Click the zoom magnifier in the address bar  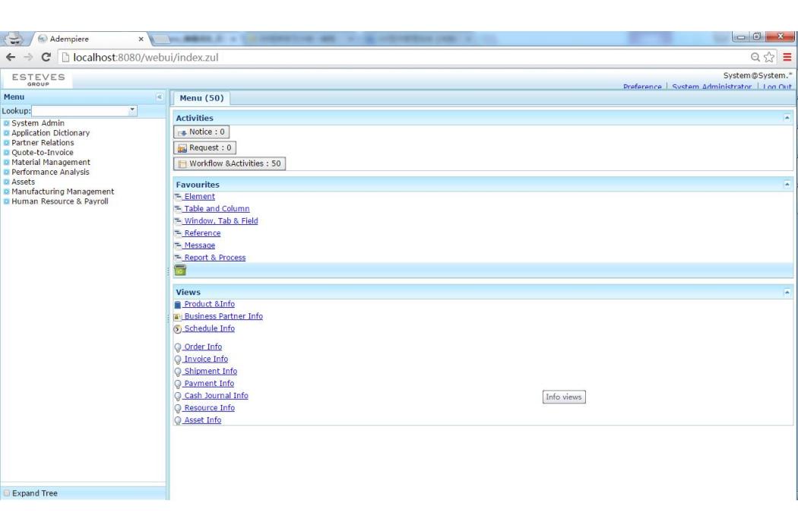point(755,57)
